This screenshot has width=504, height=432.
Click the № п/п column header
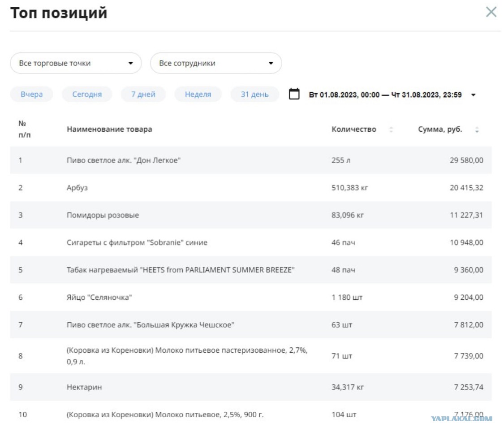[25, 129]
